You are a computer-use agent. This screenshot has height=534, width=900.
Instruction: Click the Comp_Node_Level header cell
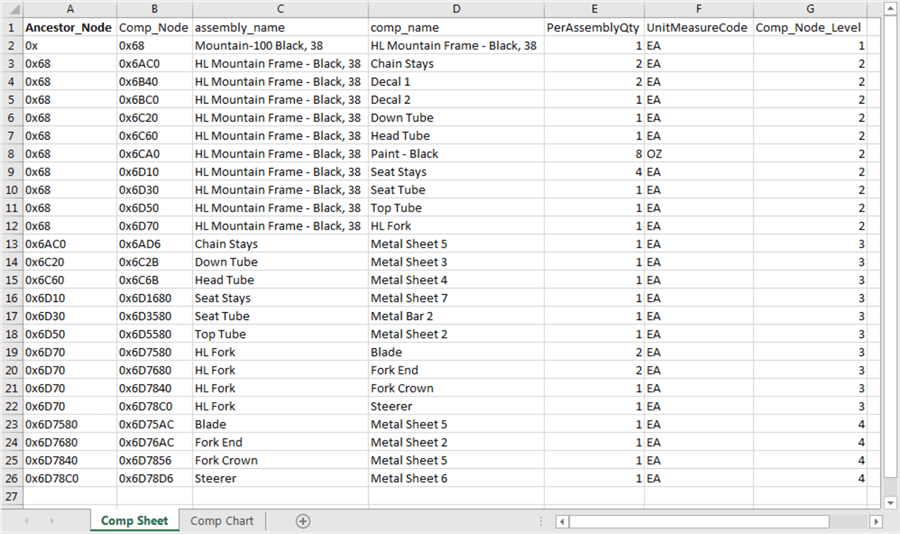pyautogui.click(x=810, y=28)
